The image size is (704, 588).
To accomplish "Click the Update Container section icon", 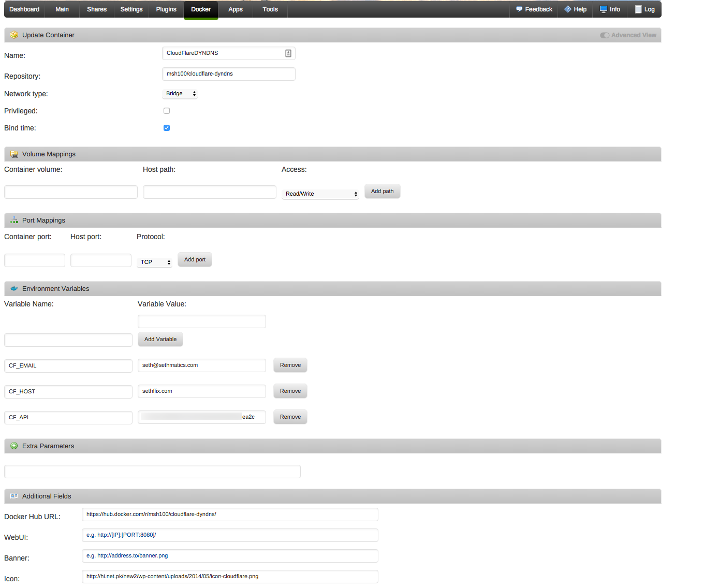I will [x=14, y=35].
